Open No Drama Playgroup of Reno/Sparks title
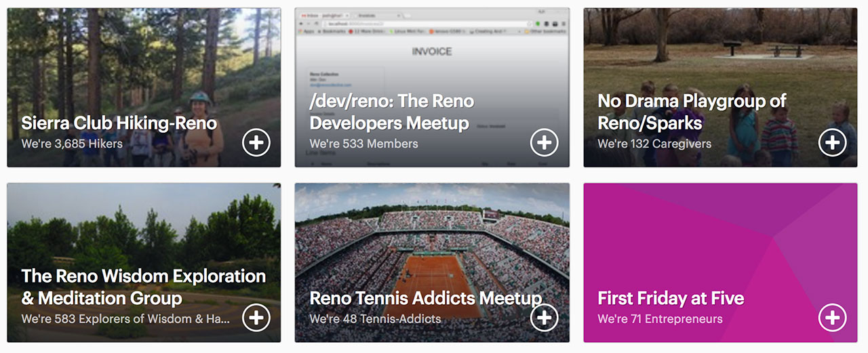 click(691, 112)
